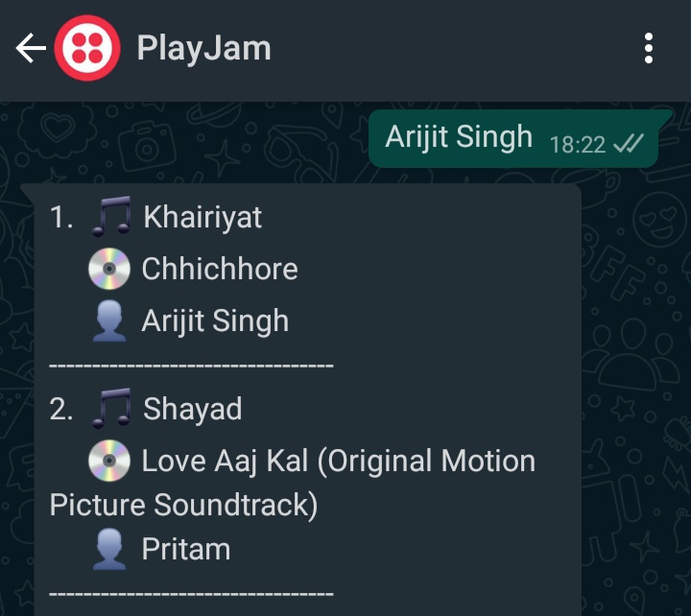The image size is (691, 616).
Task: Tap the disc icon beside Chhichhore
Action: point(109,269)
